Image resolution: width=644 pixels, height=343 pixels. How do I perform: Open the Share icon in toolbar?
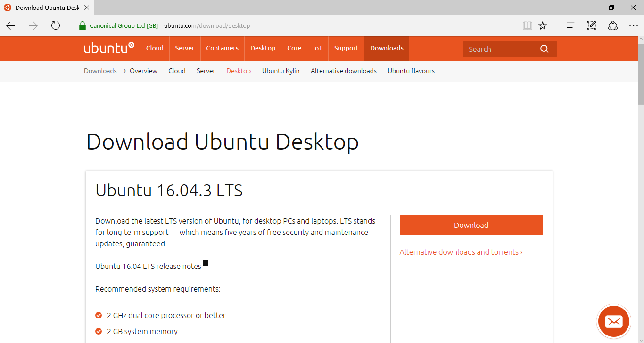click(x=612, y=25)
